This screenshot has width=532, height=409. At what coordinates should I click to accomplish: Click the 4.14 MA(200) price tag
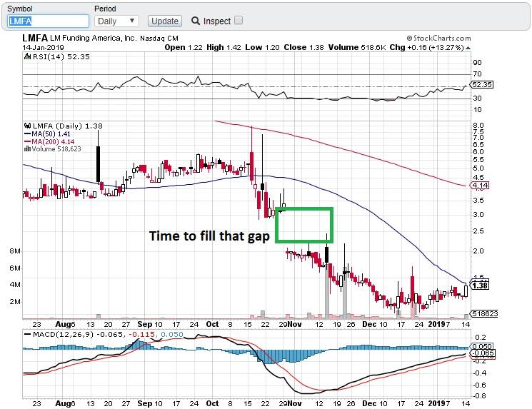coord(479,186)
